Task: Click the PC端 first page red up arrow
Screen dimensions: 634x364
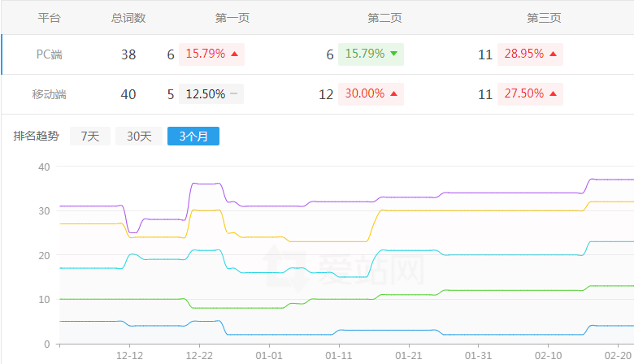Action: tap(234, 54)
